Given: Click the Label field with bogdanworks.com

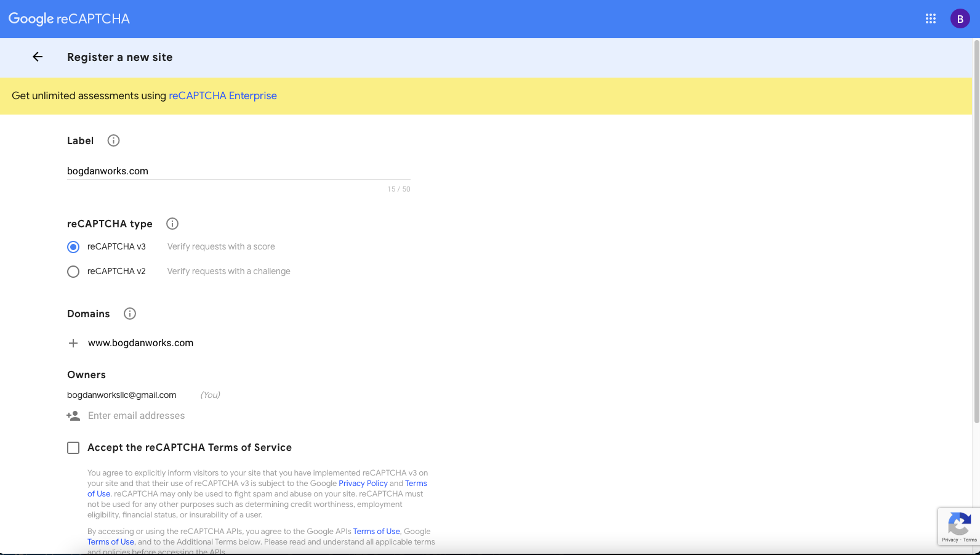Looking at the screenshot, I should [x=238, y=171].
